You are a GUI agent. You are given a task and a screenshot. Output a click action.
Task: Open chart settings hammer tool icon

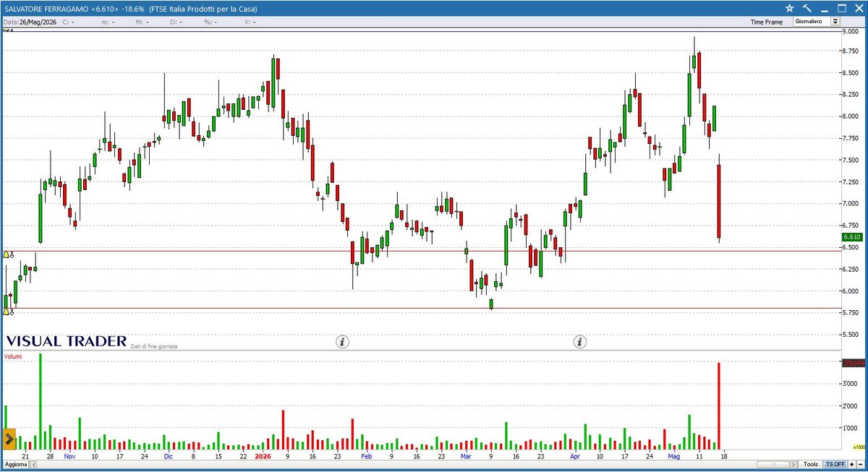point(807,8)
